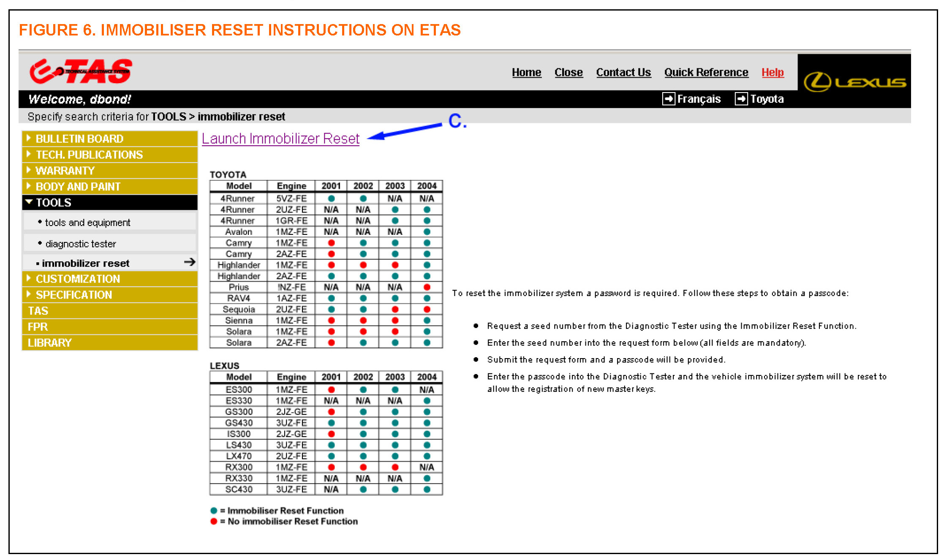Click the arrow icon beside Toyota
Image resolution: width=944 pixels, height=560 pixels.
tap(741, 99)
